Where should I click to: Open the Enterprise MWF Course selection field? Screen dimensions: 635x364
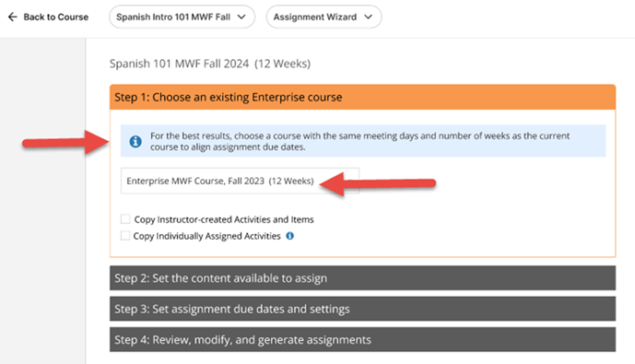pyautogui.click(x=240, y=181)
